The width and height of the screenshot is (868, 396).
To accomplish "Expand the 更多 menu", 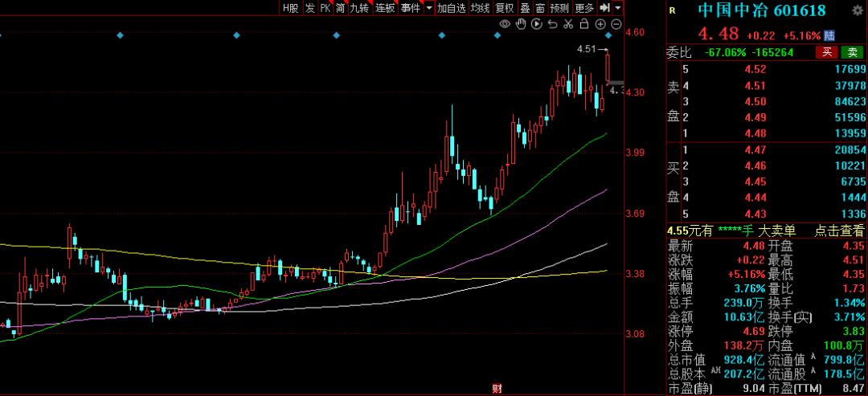I will pyautogui.click(x=584, y=8).
